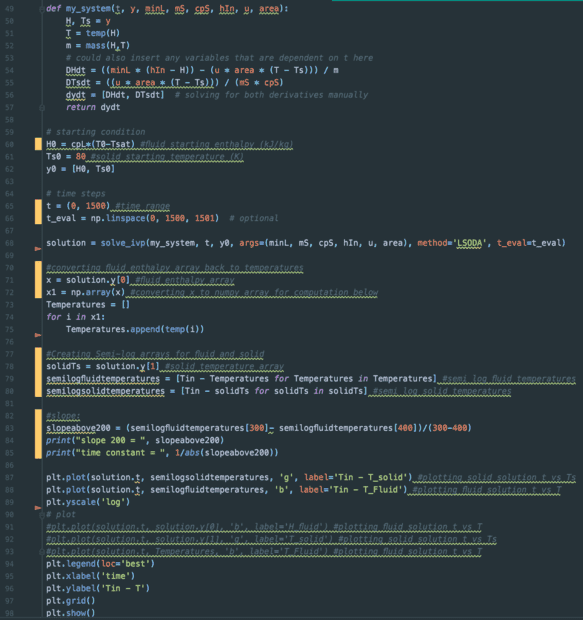Place cursor on 'LSODA' method string

[469, 243]
